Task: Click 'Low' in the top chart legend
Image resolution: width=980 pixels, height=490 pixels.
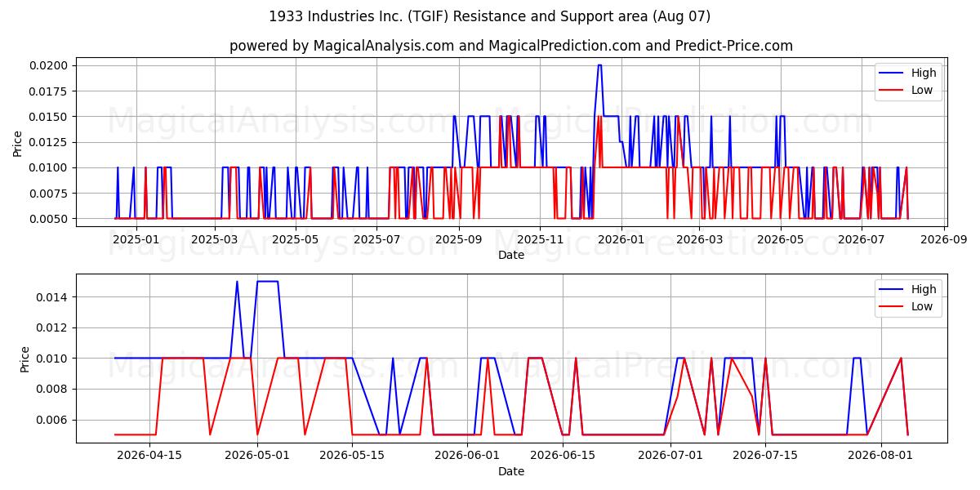Action: point(922,90)
